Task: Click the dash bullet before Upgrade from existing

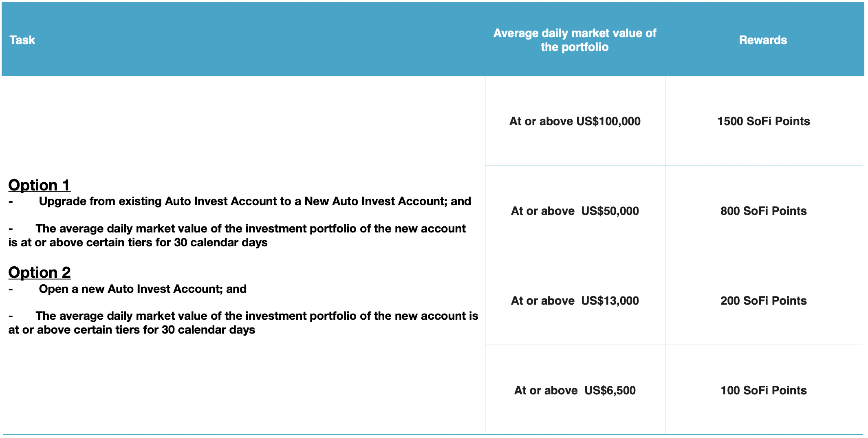Action: tap(11, 201)
